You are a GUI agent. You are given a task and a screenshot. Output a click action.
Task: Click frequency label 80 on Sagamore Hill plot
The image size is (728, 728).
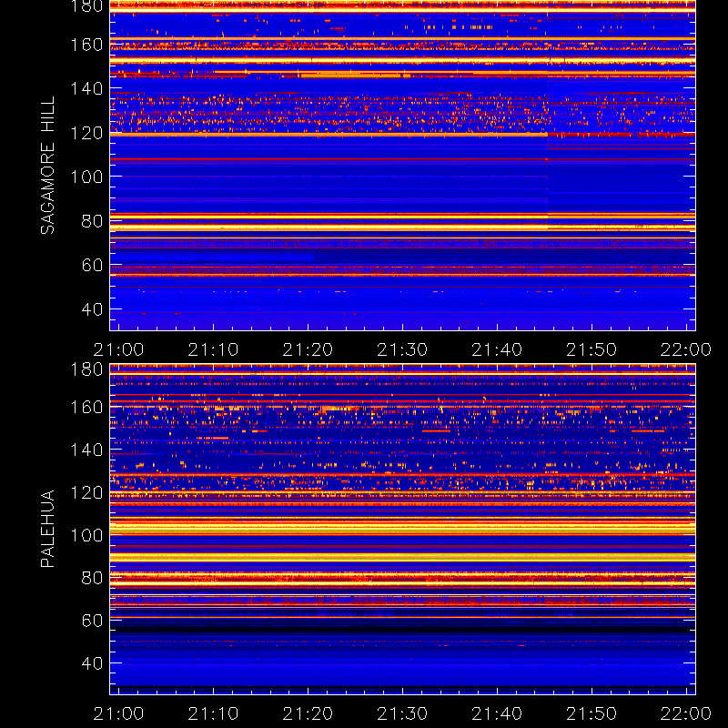pyautogui.click(x=92, y=221)
